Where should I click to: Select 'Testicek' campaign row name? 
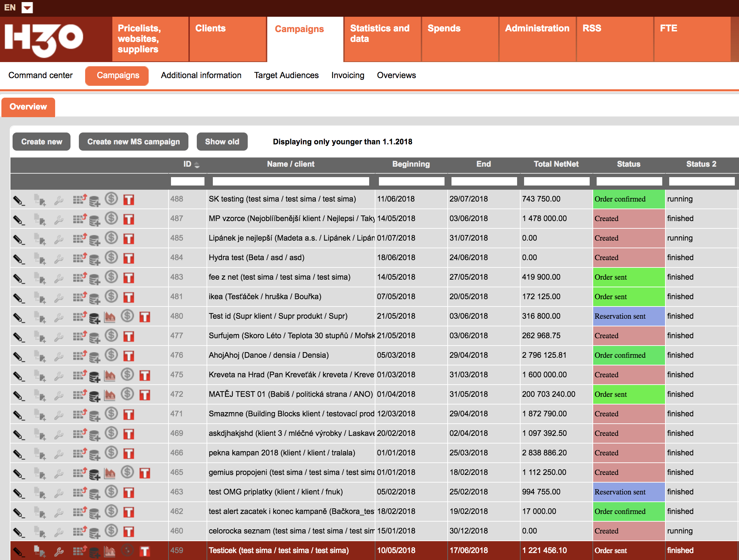point(291,551)
